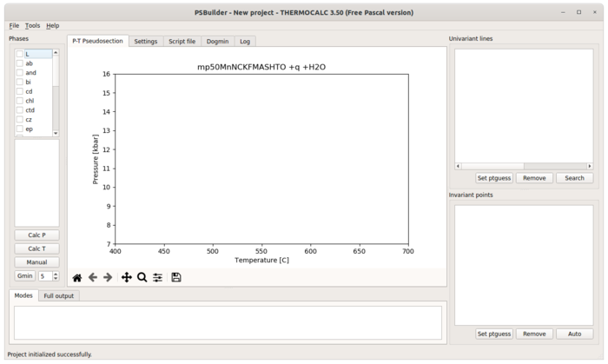Select the zoom to rectangle tool

(142, 277)
